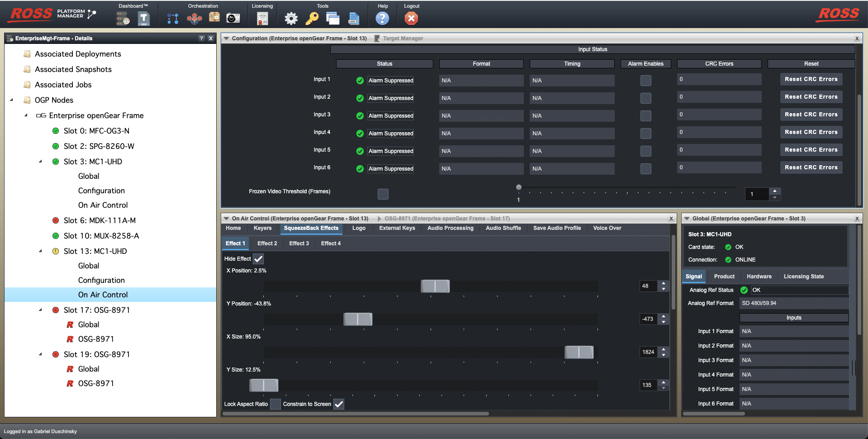Click the question mark on EnterpriseMgt-Frame Details panel
The width and height of the screenshot is (868, 439).
(x=201, y=38)
